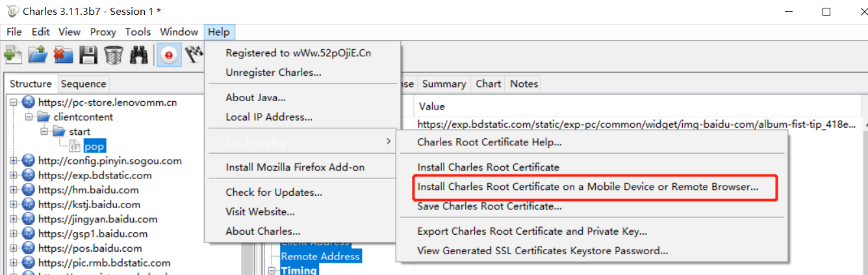Expand the pic.rmb.bdstatic.com host node
The width and height of the screenshot is (868, 275).
(14, 263)
